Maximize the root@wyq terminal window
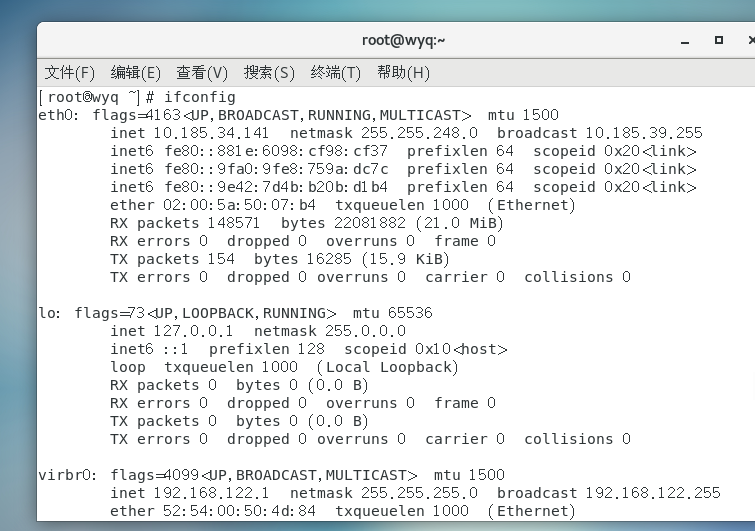This screenshot has height=531, width=755. click(718, 40)
